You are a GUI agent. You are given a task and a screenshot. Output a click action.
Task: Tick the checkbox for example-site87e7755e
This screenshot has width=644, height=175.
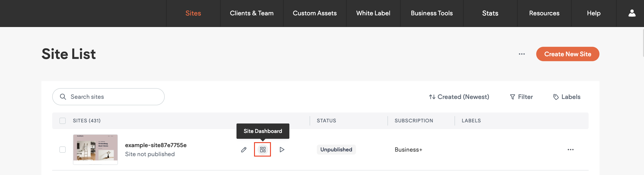(63, 150)
